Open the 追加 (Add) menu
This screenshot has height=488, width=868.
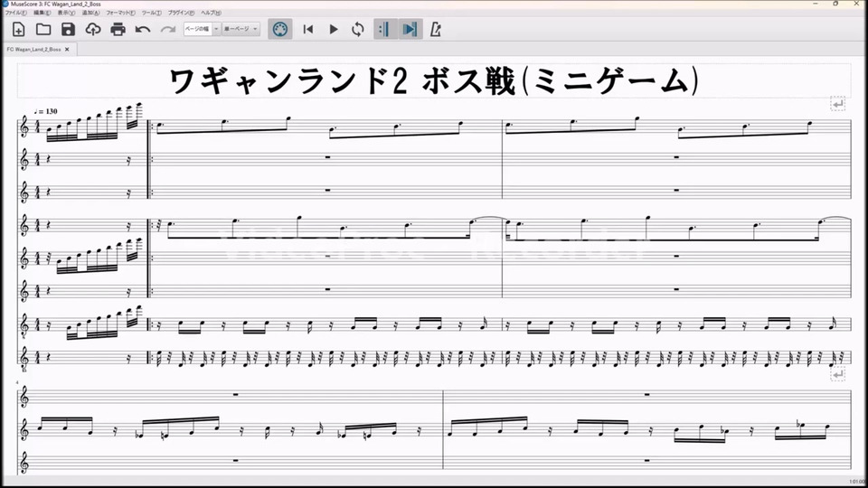click(x=90, y=12)
